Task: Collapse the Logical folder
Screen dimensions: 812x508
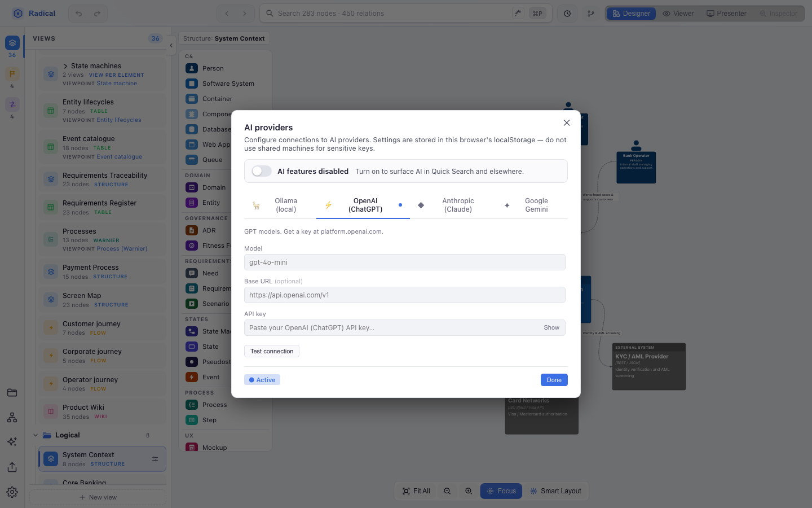Action: tap(36, 435)
